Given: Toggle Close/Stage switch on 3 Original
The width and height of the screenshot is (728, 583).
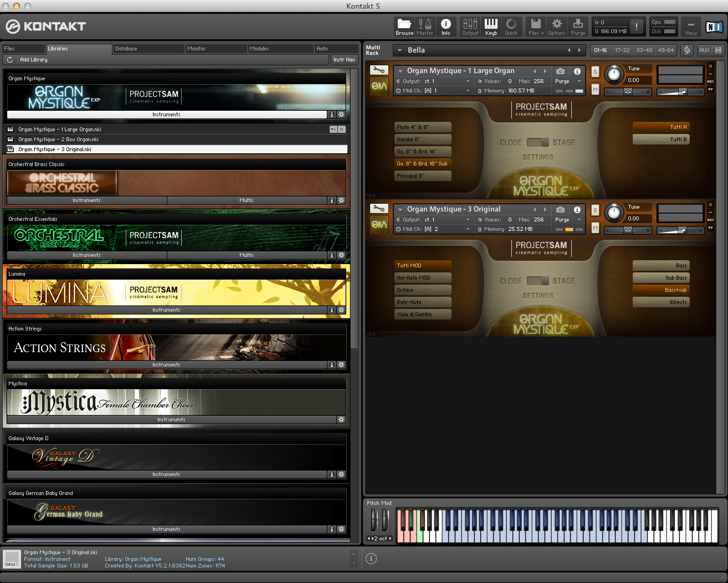Looking at the screenshot, I should coord(537,281).
